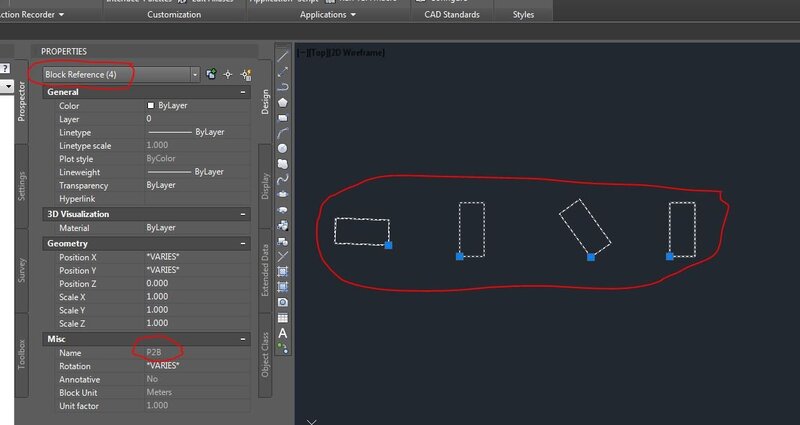Select the Circle draw tool
Image resolution: width=800 pixels, height=425 pixels.
283,147
